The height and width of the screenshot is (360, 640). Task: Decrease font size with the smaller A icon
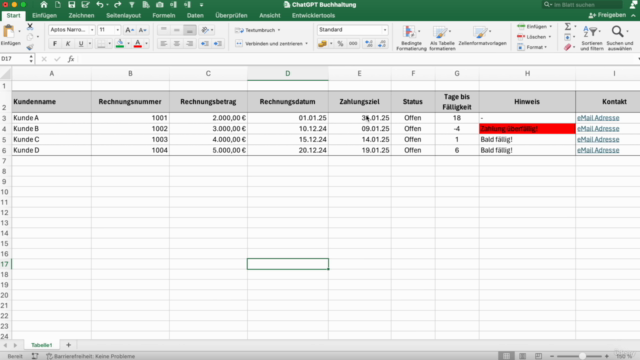pos(142,30)
